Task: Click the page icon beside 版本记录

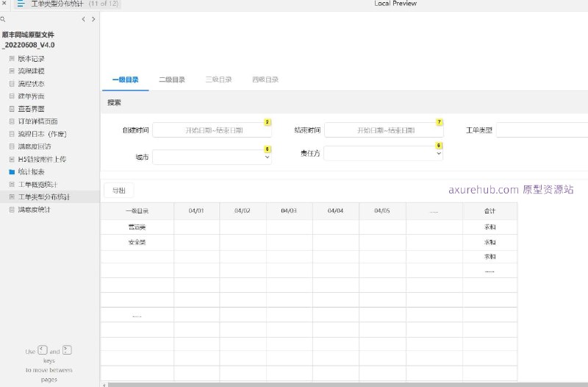Action: tap(12, 59)
